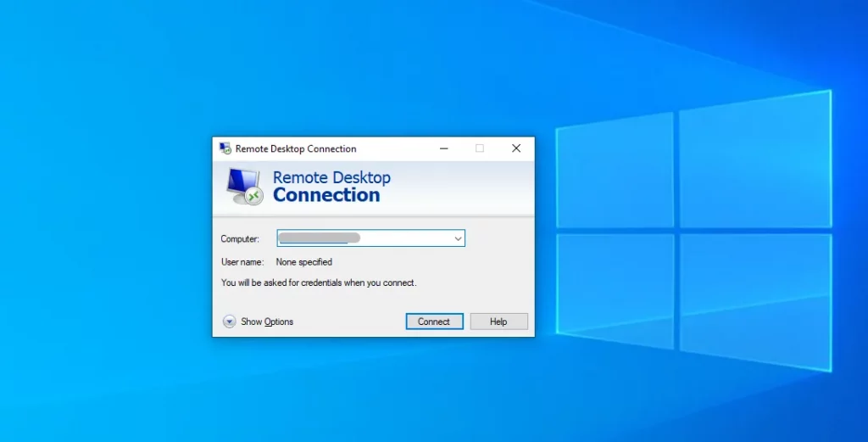Focus the Computer name input field

pyautogui.click(x=371, y=238)
